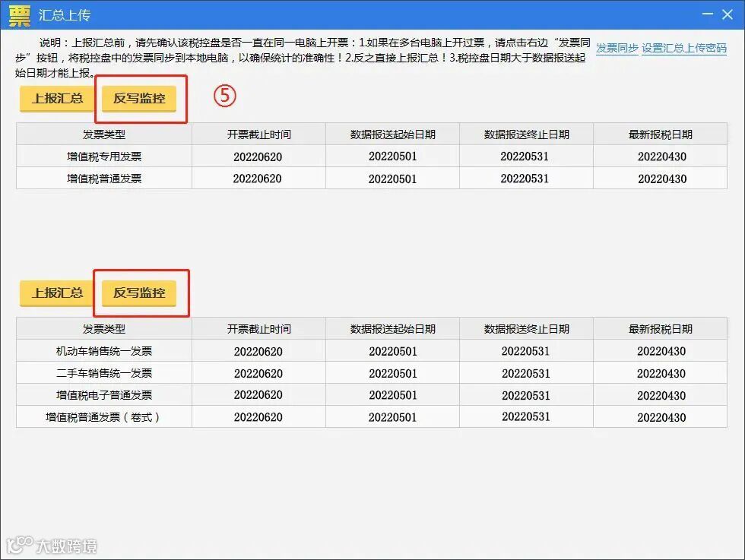Viewport: 745px width, 560px height.
Task: Click 20220430 in the 机动车销售统一发票 row
Action: (661, 351)
